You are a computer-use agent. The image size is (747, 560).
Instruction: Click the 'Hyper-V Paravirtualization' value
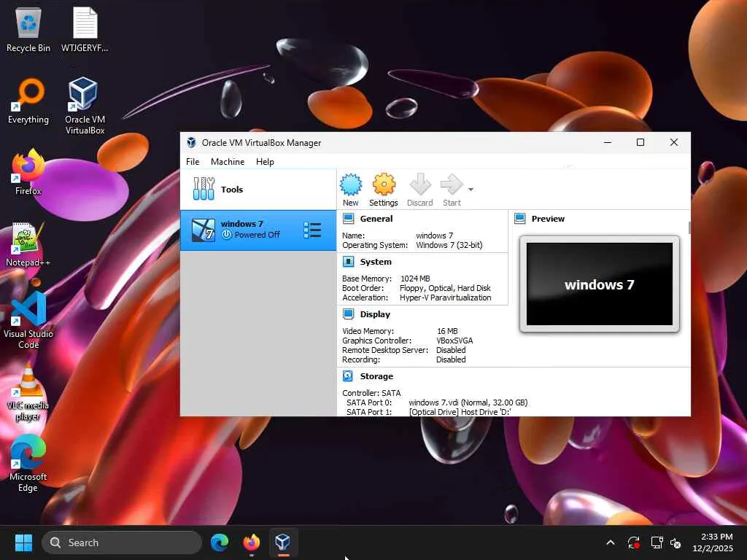[x=445, y=297]
